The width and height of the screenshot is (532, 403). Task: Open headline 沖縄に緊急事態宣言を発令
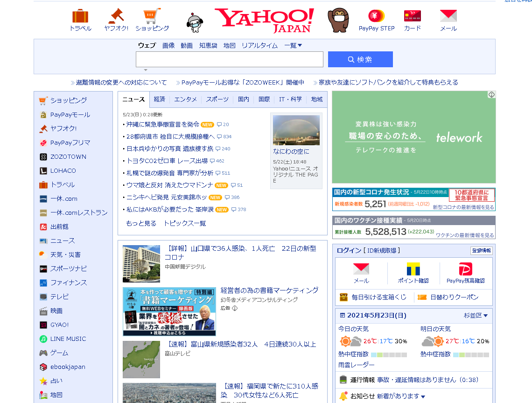(162, 125)
